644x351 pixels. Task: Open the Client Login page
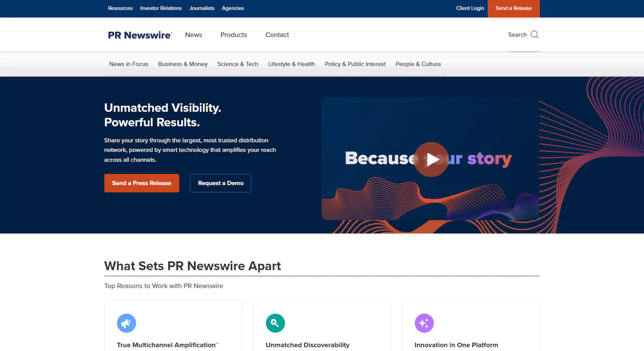[470, 8]
